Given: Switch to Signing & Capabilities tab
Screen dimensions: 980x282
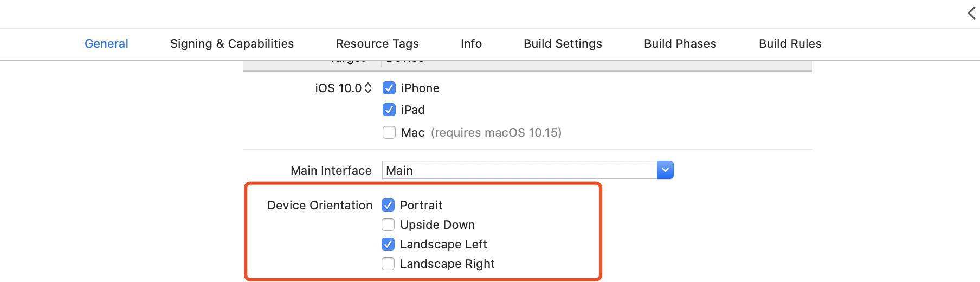Looking at the screenshot, I should pos(232,44).
